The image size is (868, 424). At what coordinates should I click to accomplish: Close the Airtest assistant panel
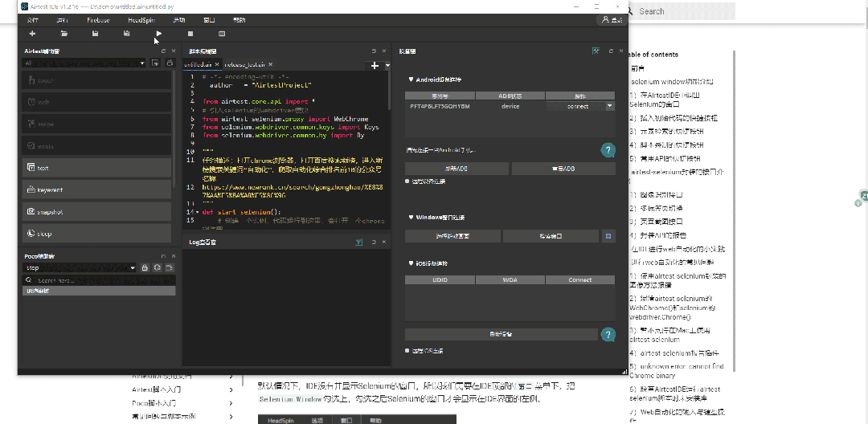tap(174, 51)
